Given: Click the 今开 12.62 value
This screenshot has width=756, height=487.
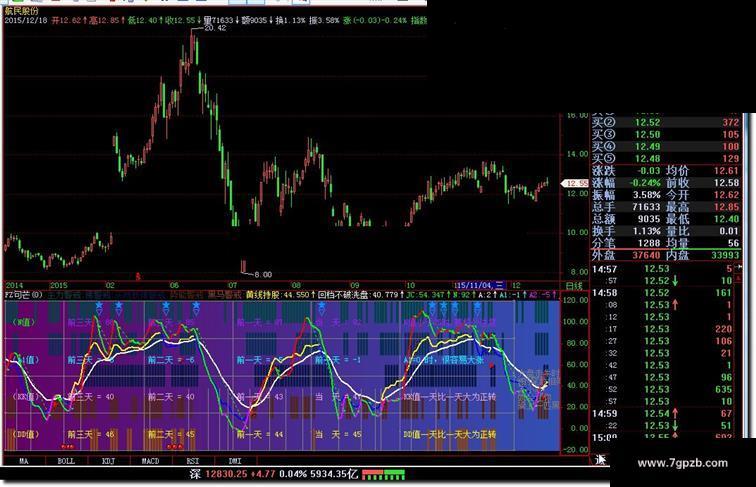Looking at the screenshot, I should click(727, 195).
